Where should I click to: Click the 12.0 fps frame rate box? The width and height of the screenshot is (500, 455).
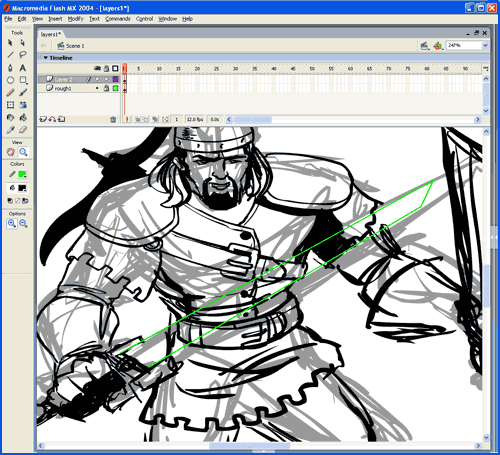195,119
